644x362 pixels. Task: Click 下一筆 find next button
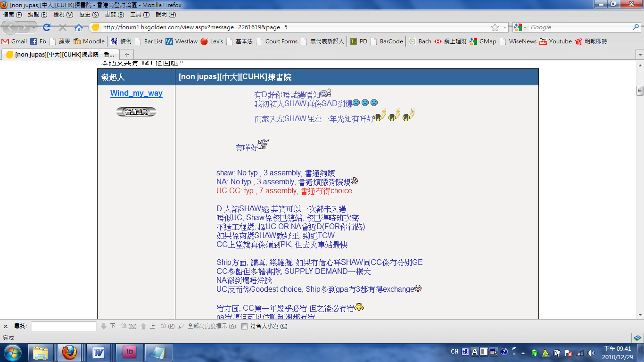tap(119, 326)
